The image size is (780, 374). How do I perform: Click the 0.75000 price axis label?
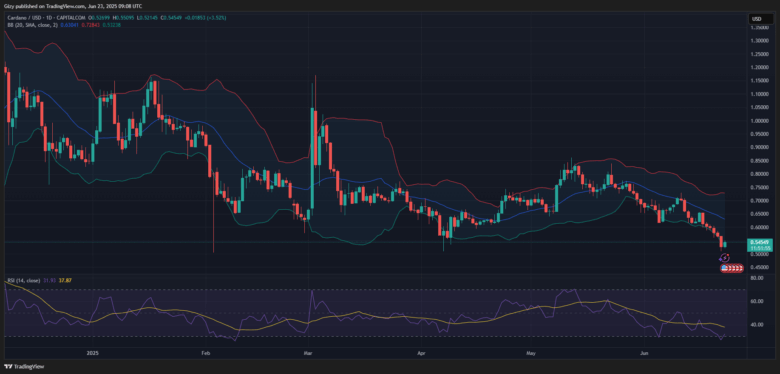click(760, 187)
